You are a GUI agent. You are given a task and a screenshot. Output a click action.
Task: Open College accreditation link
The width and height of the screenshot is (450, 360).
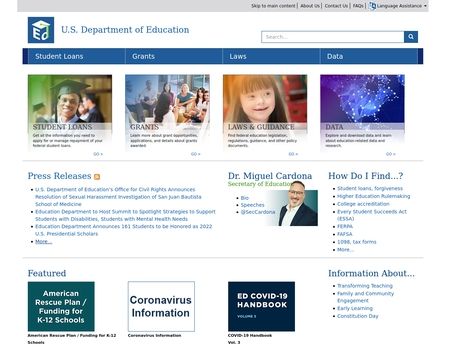tap(363, 204)
